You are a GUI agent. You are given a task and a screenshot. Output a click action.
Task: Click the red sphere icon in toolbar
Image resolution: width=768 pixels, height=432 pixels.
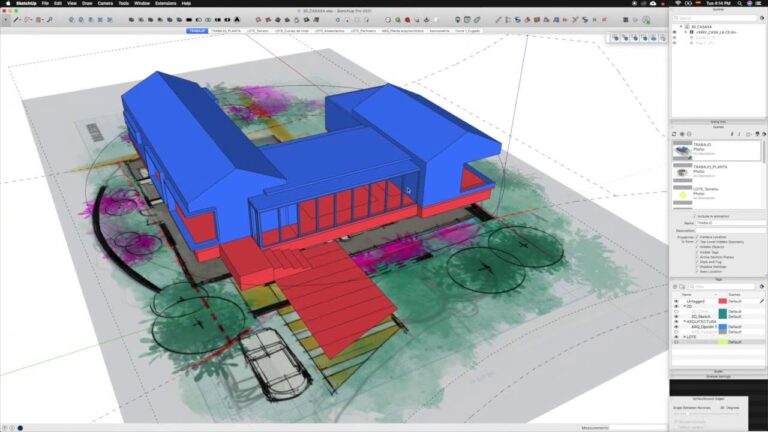tap(407, 20)
